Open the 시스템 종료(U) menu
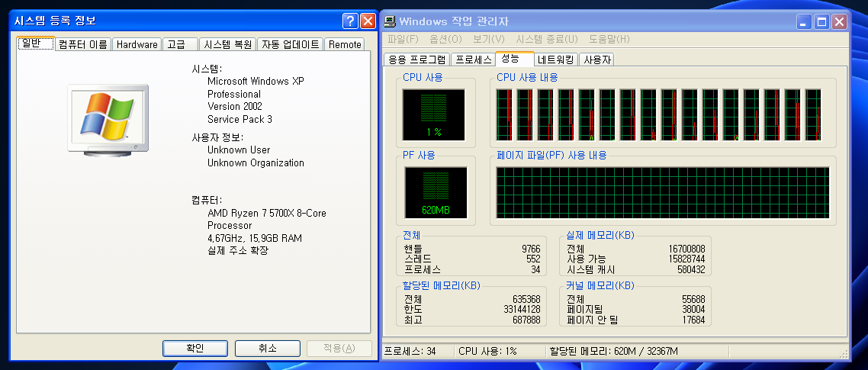This screenshot has width=868, height=370. (547, 40)
